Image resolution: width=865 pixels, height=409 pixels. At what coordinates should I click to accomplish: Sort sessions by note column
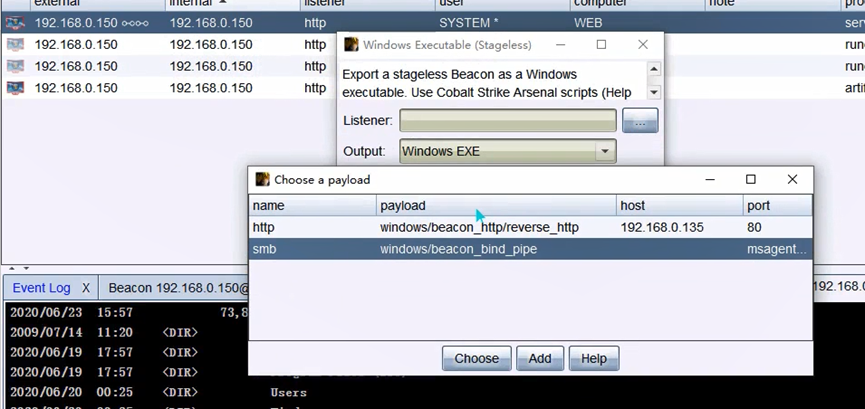click(772, 3)
